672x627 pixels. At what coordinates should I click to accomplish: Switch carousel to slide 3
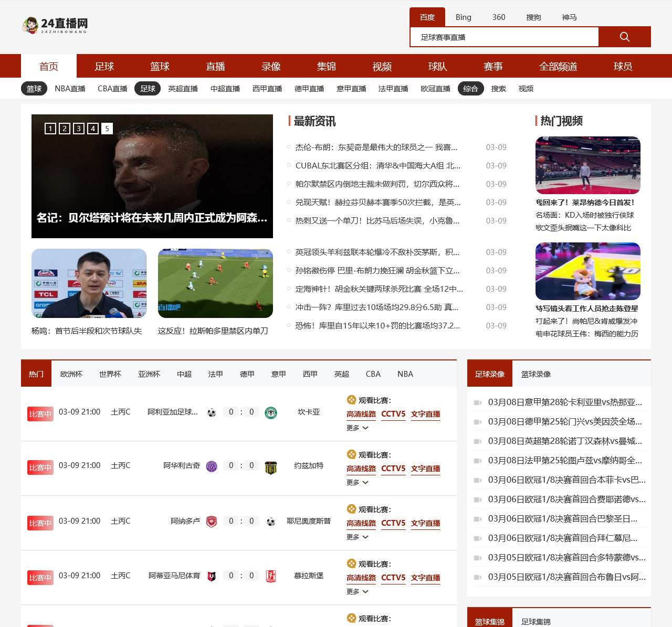[79, 129]
